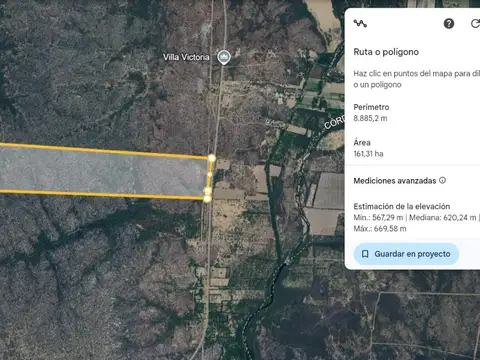Select the Villa Victoria map pin
Image resolution: width=480 pixels, height=360 pixels.
click(x=224, y=57)
